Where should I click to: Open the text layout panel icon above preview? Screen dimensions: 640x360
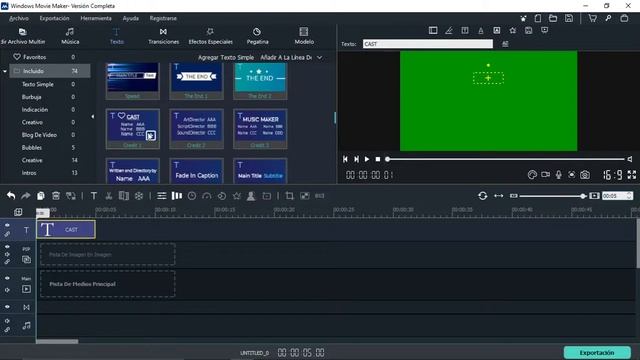coord(433,30)
